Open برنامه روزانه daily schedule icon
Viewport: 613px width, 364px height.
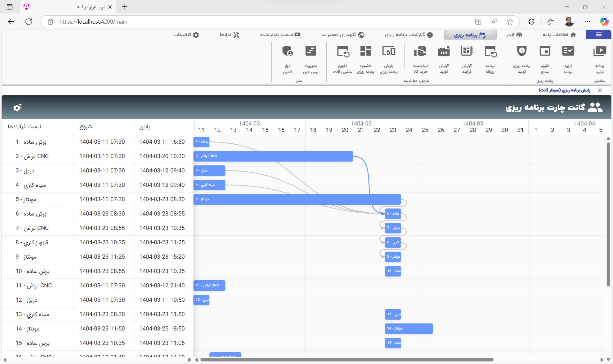click(490, 51)
